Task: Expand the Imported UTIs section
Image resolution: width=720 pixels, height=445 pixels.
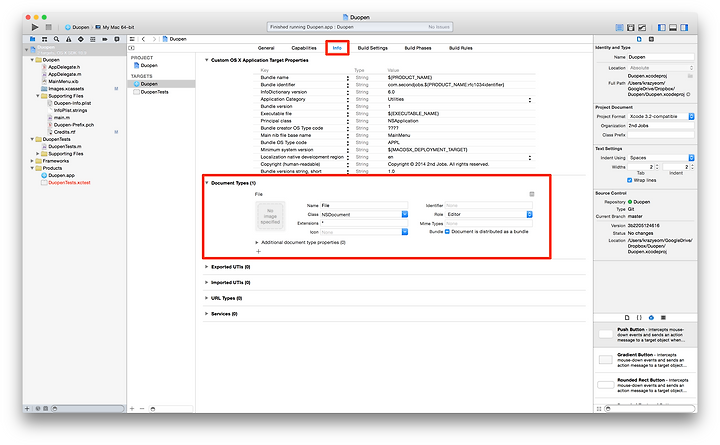Action: click(x=207, y=282)
